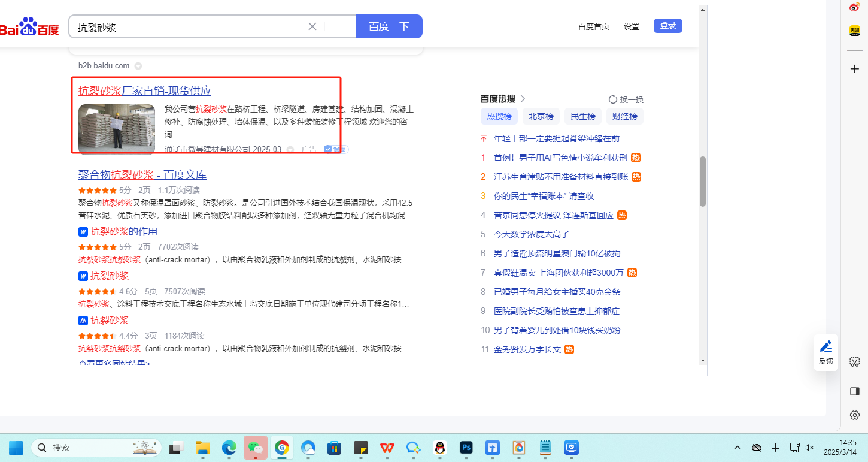Expand the arrow next to b2b.baidu.com
Screen dimensions: 868x462
pos(138,66)
